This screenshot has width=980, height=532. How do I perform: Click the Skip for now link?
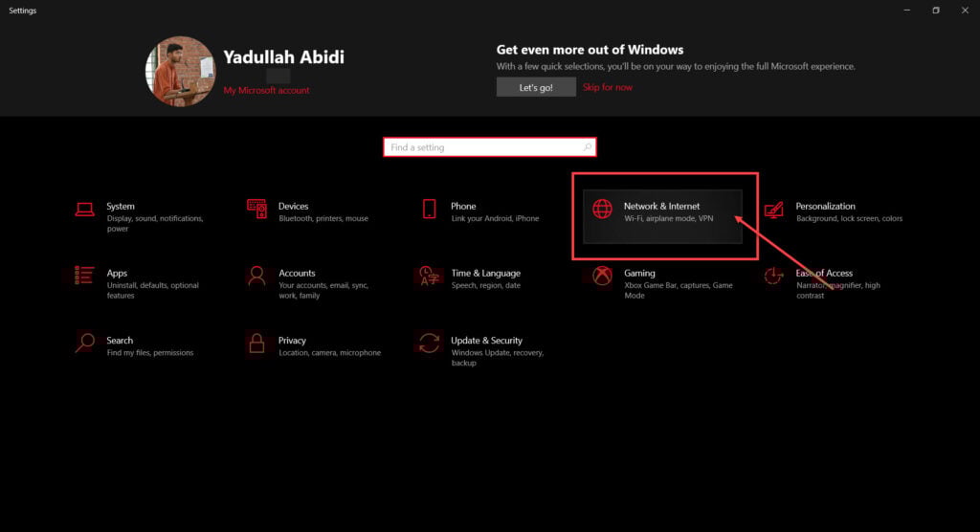(608, 87)
